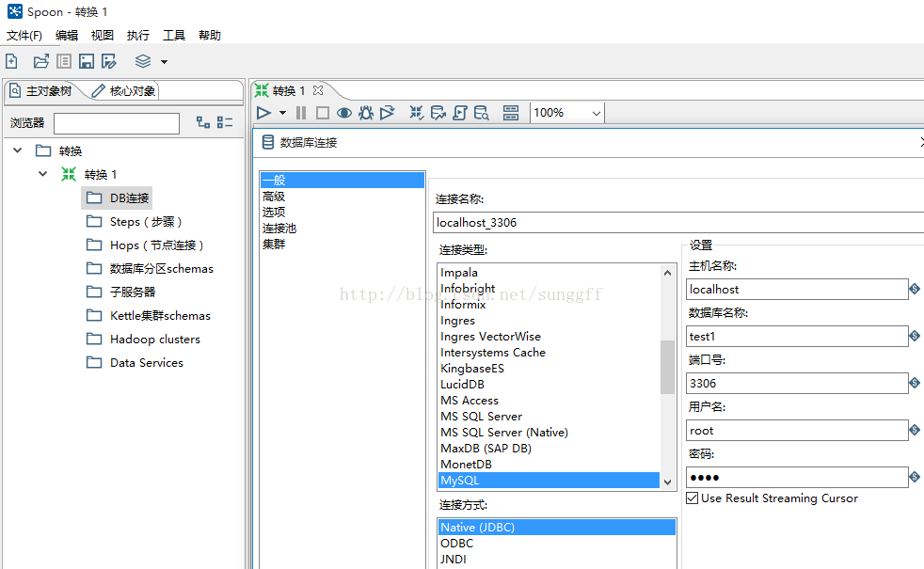Screen dimensions: 924x569
Task: Open the 工具 menu
Action: 174,36
